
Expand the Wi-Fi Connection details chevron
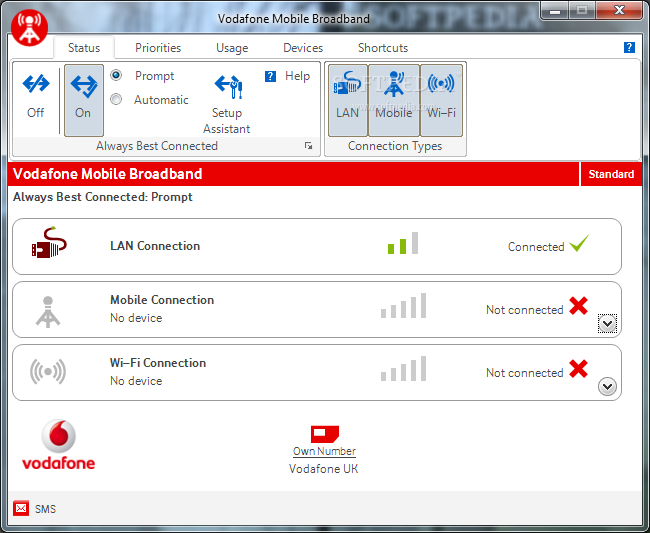tap(607, 387)
